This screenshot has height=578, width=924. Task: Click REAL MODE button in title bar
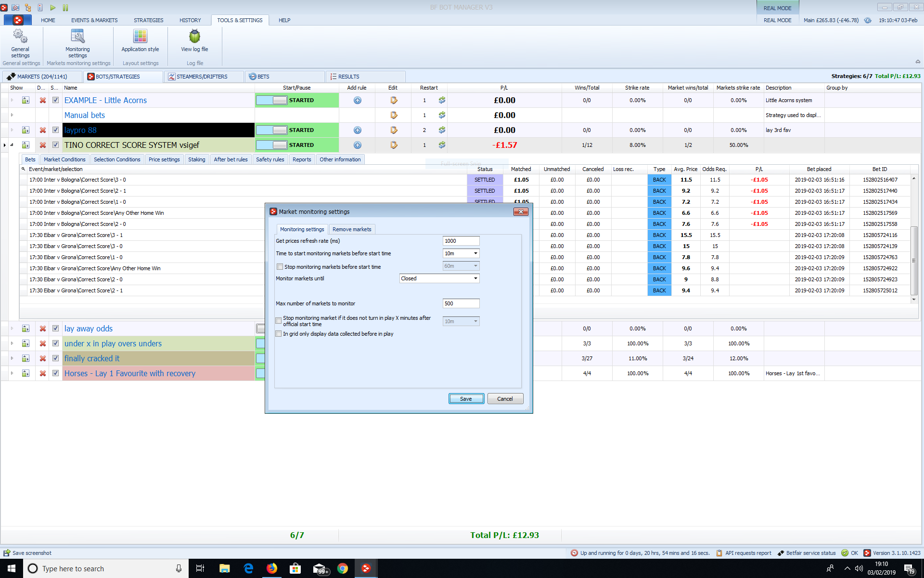(x=777, y=8)
